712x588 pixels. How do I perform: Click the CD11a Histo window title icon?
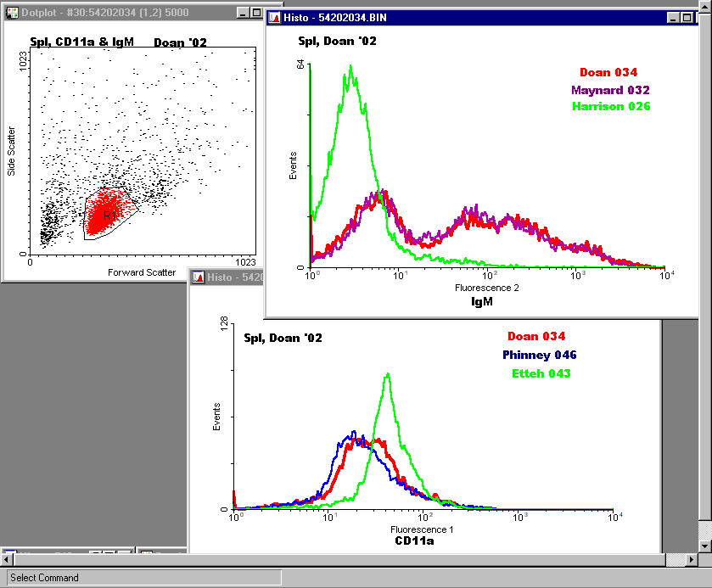tap(199, 277)
